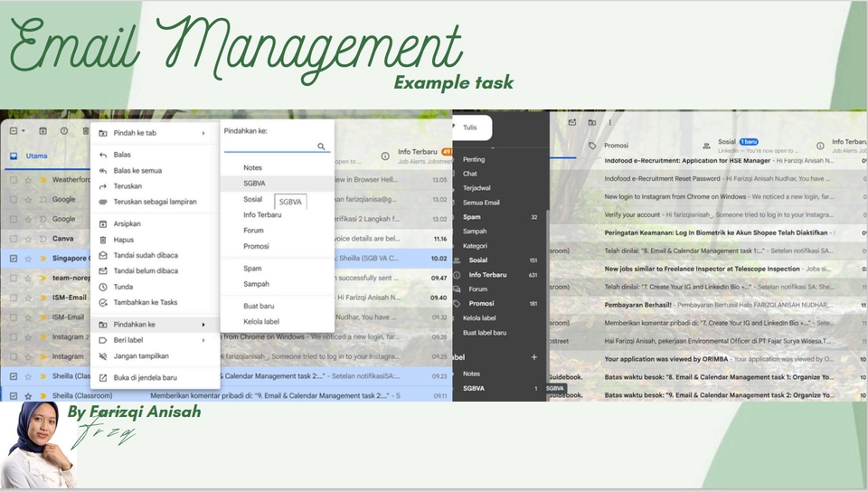The width and height of the screenshot is (868, 492).
Task: Click the Hapus trash icon in context menu
Action: pos(103,240)
